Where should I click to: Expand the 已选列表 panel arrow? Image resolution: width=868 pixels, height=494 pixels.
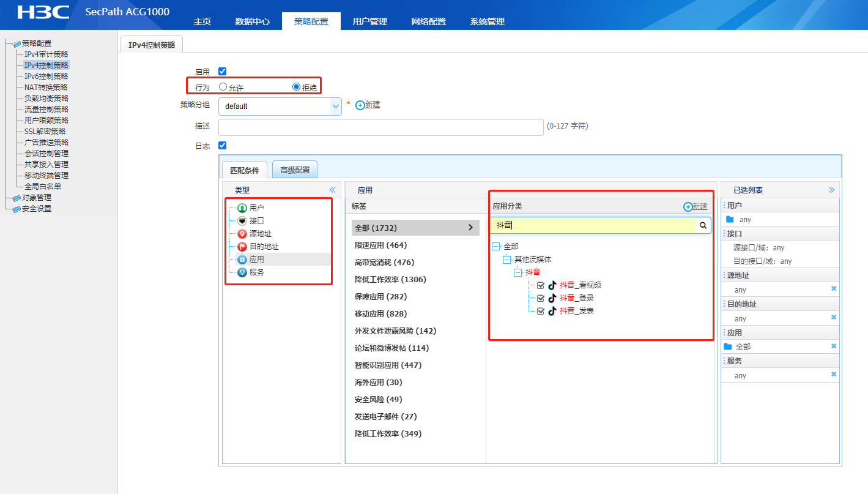pyautogui.click(x=831, y=190)
